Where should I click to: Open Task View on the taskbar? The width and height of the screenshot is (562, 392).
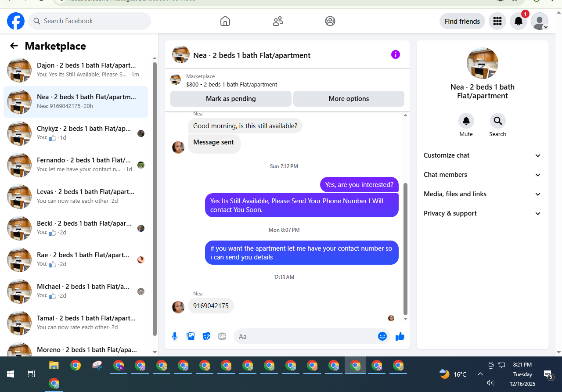pyautogui.click(x=32, y=374)
